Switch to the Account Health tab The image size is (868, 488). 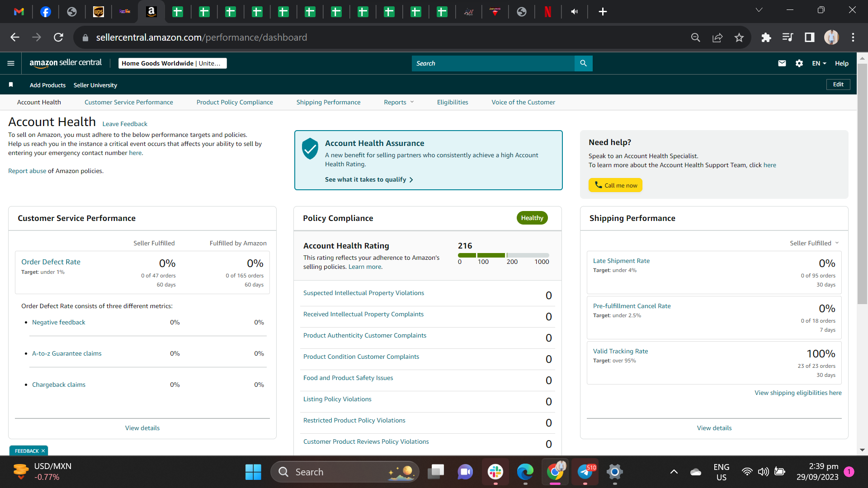point(39,102)
